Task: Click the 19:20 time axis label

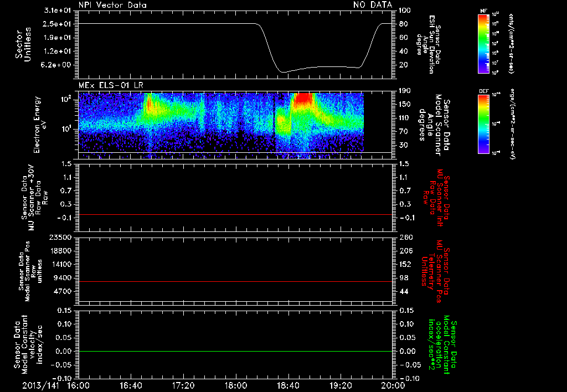Action: tap(341, 385)
